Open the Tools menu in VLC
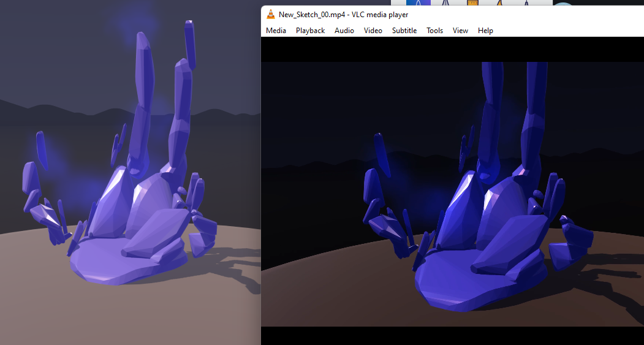The height and width of the screenshot is (345, 644). [x=434, y=31]
